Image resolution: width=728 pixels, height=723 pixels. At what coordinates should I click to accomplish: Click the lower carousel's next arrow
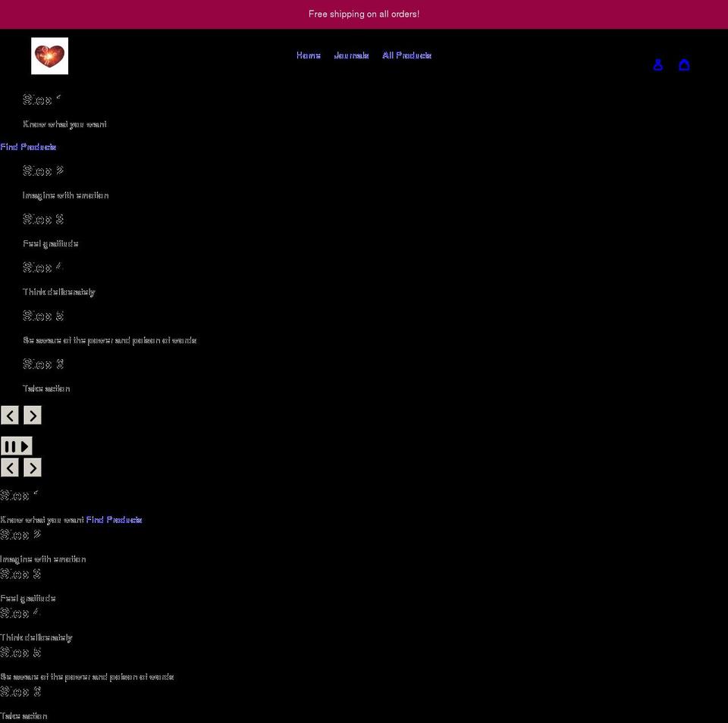[x=32, y=468]
